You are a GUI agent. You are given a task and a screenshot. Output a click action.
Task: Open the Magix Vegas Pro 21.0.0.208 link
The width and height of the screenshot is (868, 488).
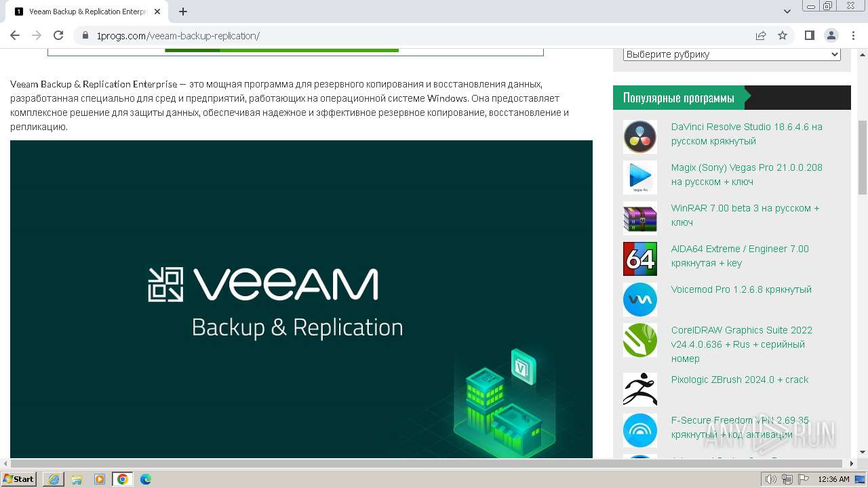pos(747,174)
